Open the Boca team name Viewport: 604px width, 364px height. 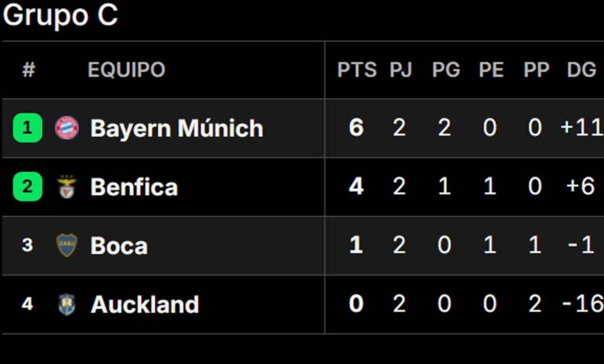[119, 246]
